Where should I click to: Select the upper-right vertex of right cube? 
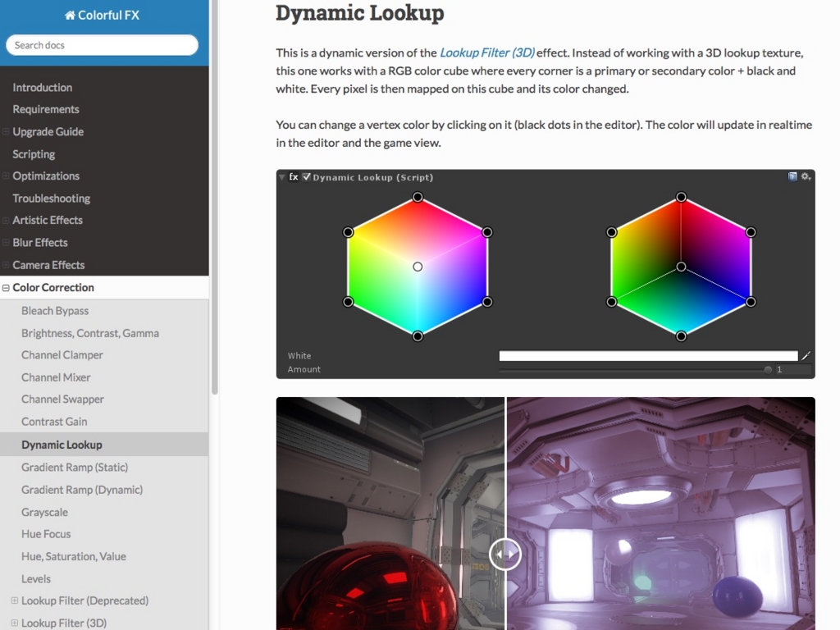click(751, 232)
